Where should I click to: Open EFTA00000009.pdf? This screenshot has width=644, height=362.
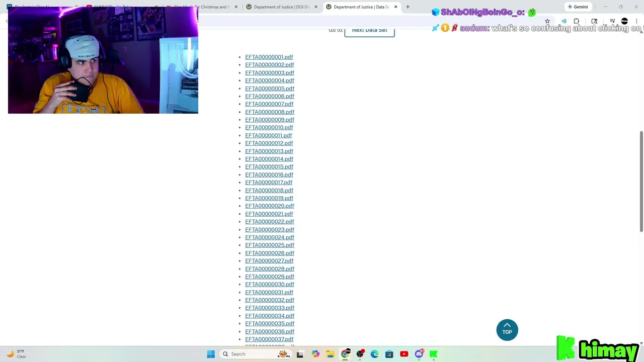coord(269,120)
